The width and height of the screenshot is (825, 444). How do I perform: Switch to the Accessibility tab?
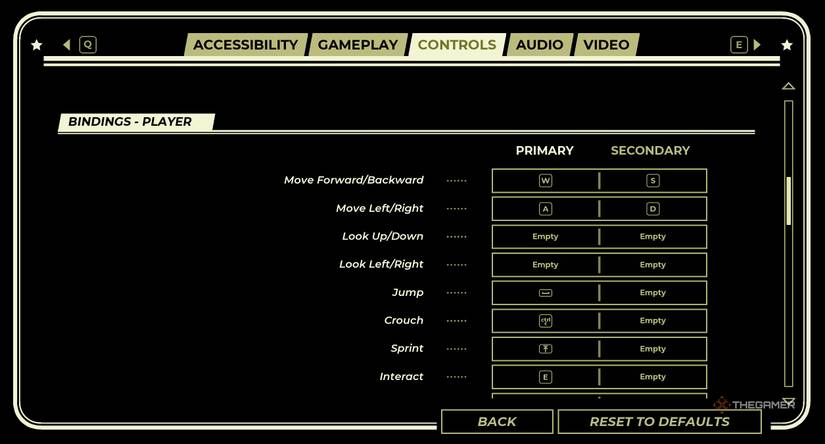(x=245, y=45)
